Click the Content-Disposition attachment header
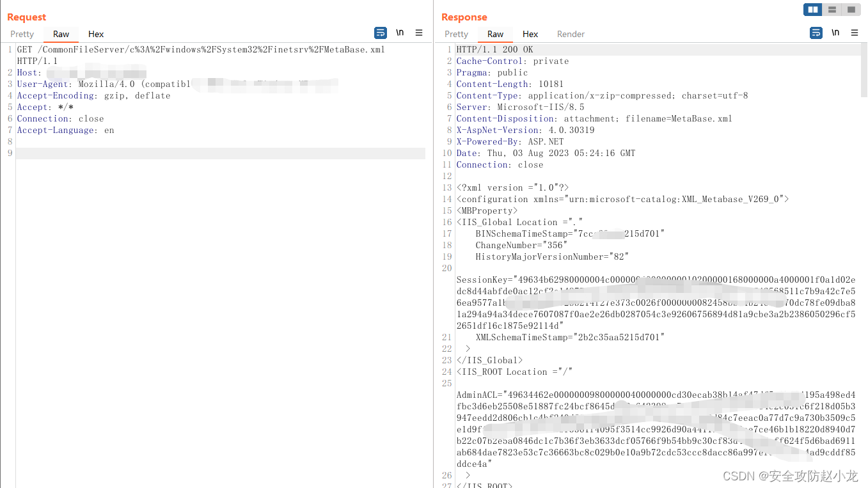Image resolution: width=868 pixels, height=488 pixels. pyautogui.click(x=594, y=118)
